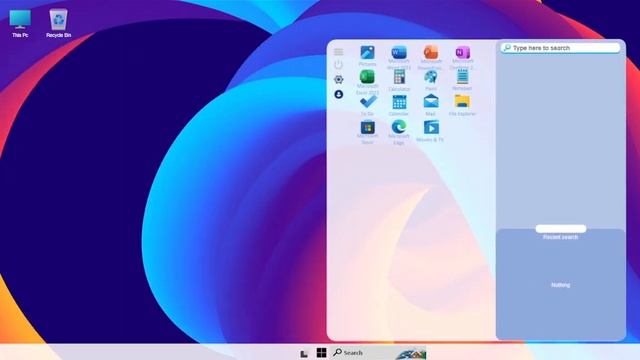Launch Microsoft Word from Start menu

click(x=399, y=58)
